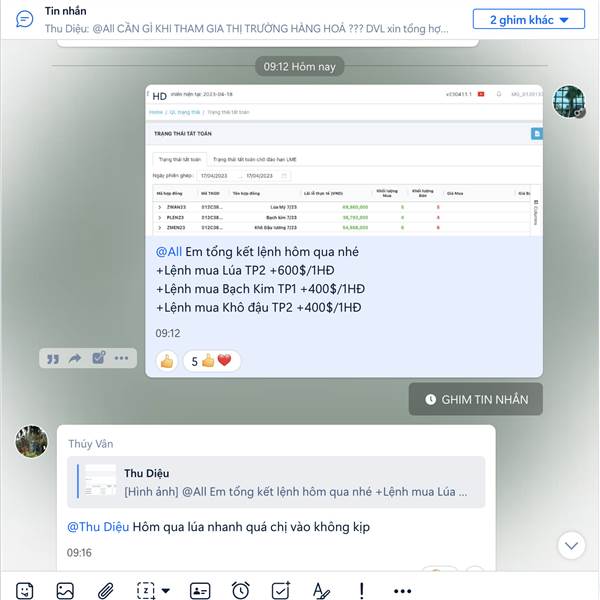This screenshot has height=600, width=600.
Task: Click the GHIM TIN NHẮN button
Action: [x=476, y=399]
